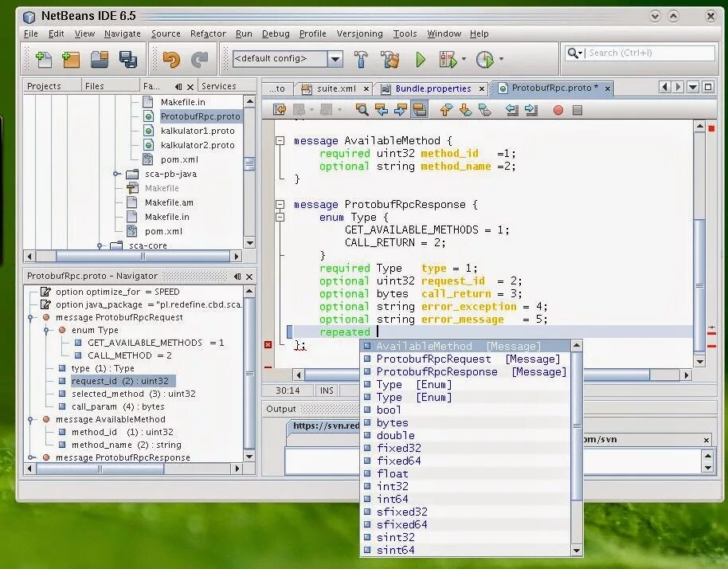Click the Clean and Build icon

(x=389, y=60)
